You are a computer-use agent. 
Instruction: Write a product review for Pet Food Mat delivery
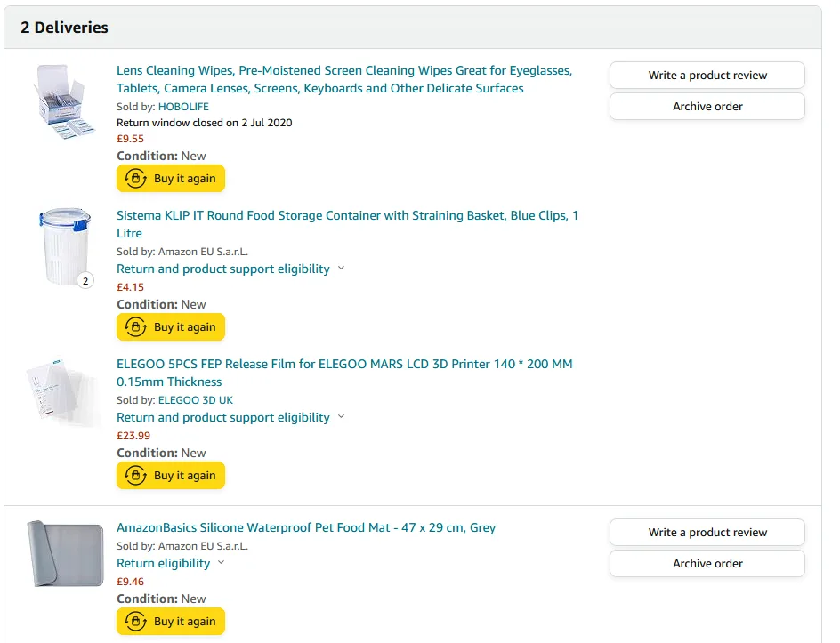(x=707, y=532)
